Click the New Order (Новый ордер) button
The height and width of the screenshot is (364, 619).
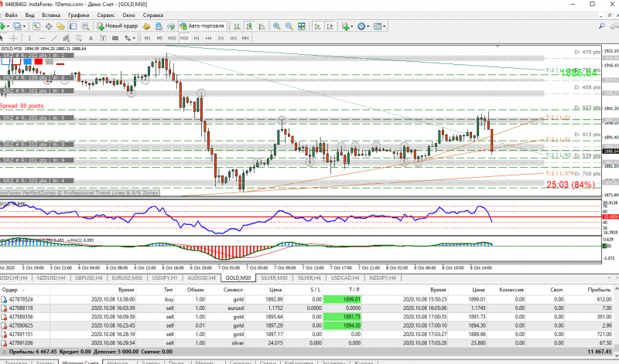[x=117, y=26]
